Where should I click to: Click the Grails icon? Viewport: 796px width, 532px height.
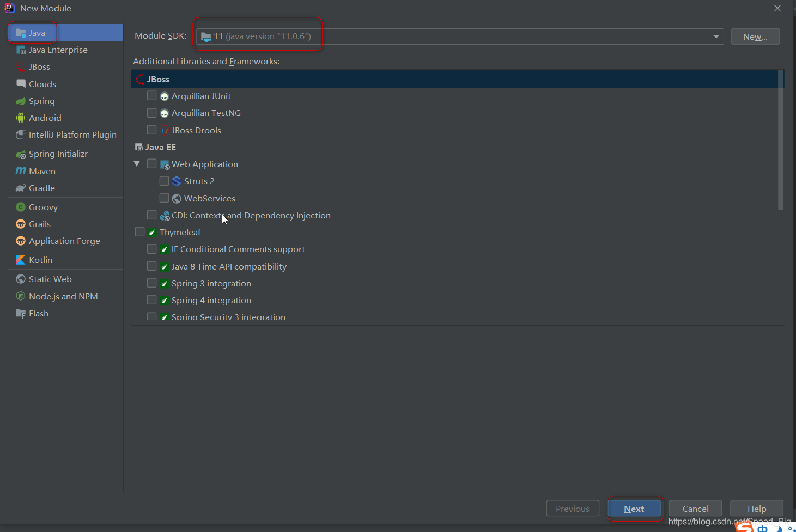(x=21, y=224)
